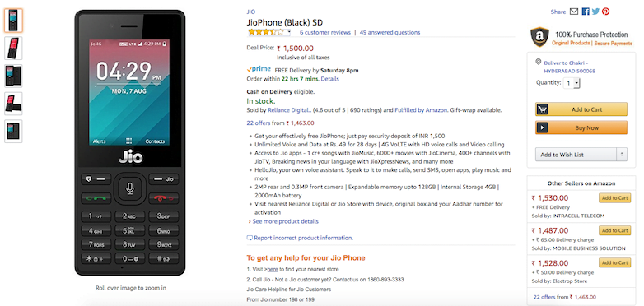Select the fourth product thumbnail image

13,104
